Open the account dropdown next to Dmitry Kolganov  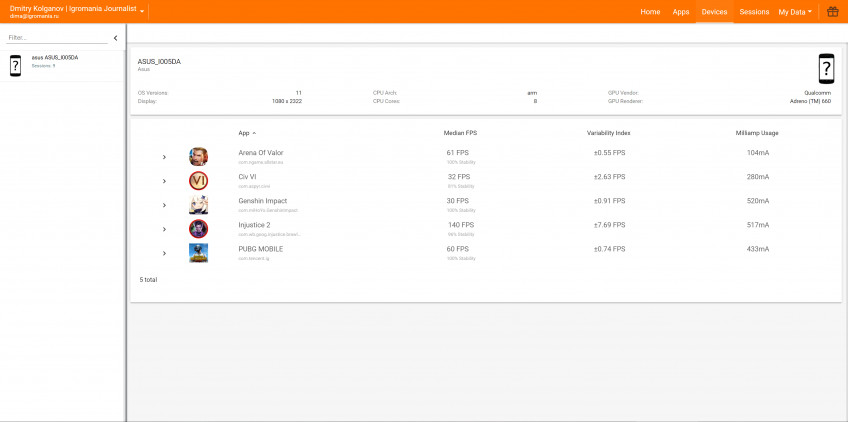(142, 11)
